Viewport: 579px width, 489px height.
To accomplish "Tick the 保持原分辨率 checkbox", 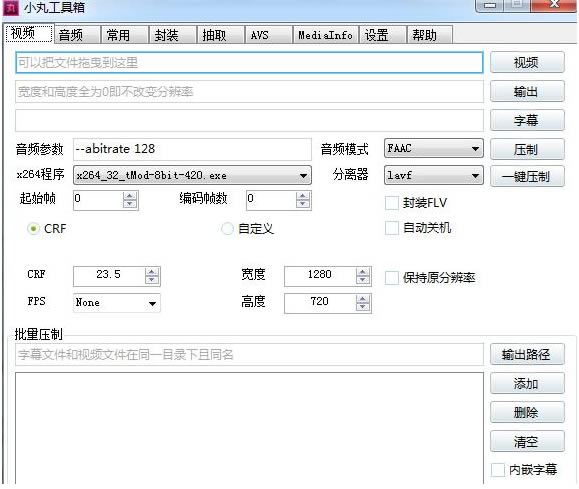I will point(392,278).
